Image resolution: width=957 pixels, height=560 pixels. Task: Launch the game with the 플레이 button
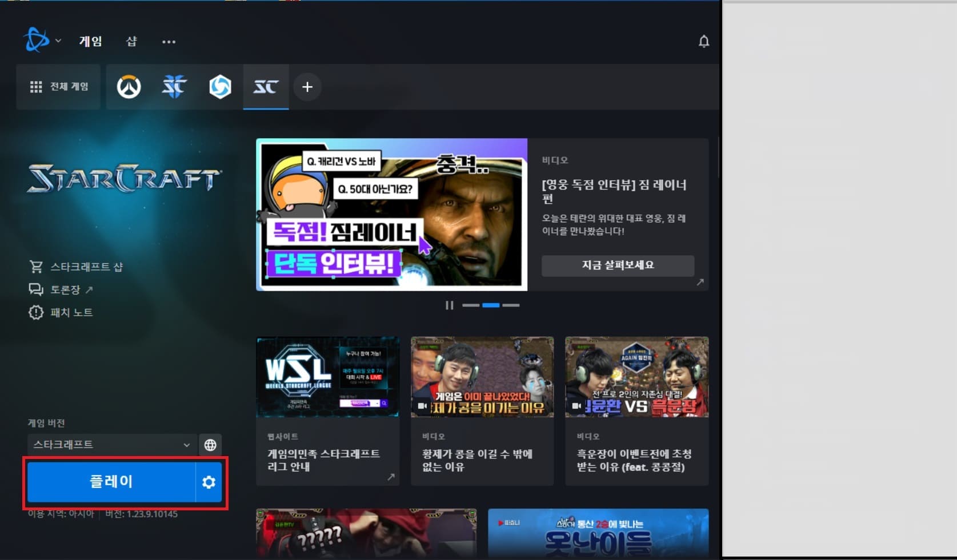[x=111, y=482]
